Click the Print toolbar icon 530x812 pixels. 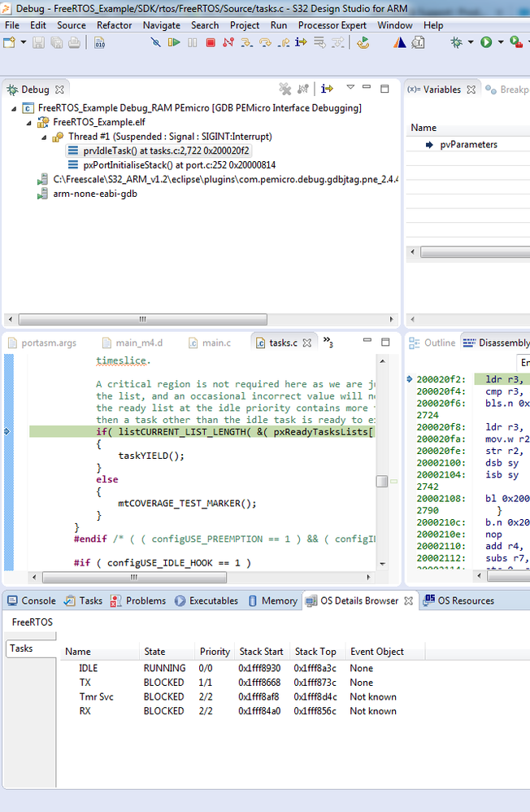pyautogui.click(x=75, y=42)
